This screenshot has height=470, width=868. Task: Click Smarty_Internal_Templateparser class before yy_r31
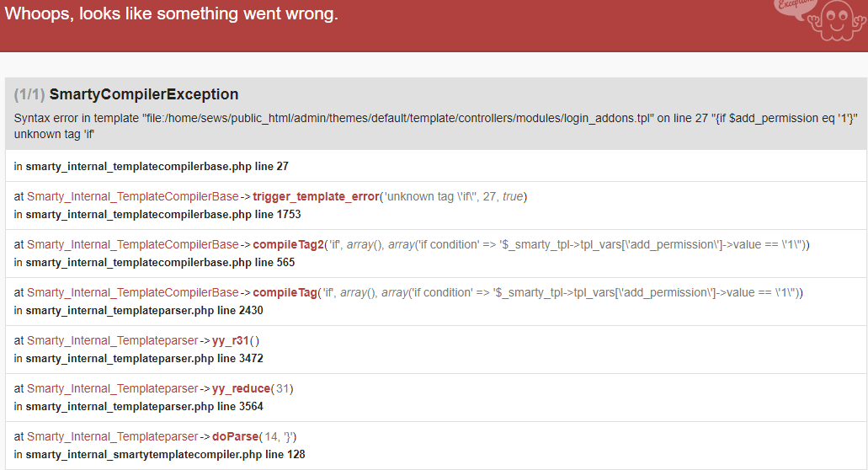tap(112, 341)
